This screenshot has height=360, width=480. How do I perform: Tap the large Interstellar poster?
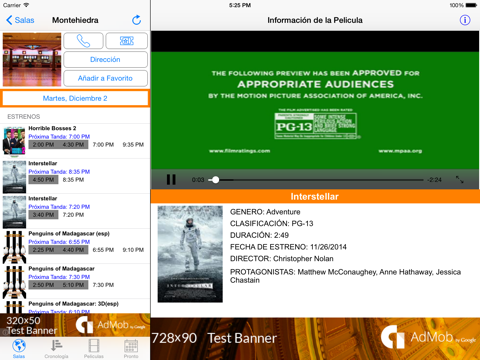pos(190,254)
